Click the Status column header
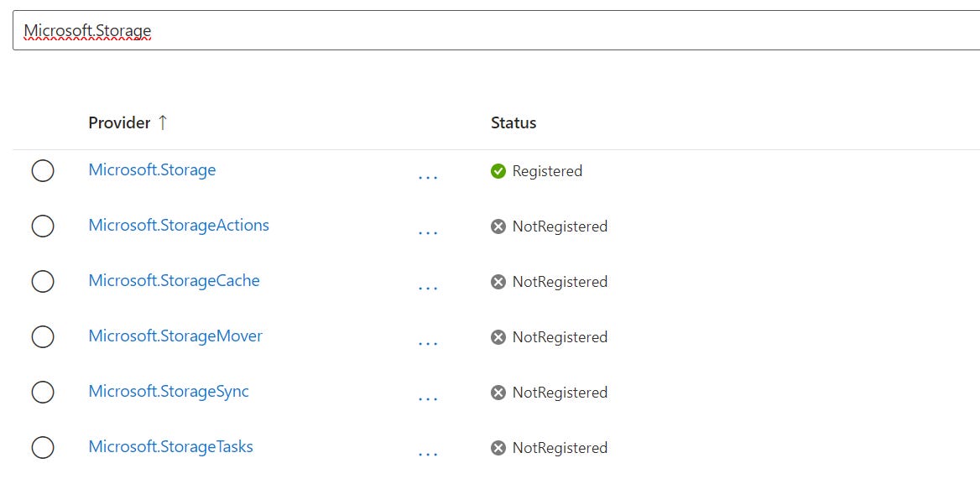The width and height of the screenshot is (980, 484). tap(513, 122)
